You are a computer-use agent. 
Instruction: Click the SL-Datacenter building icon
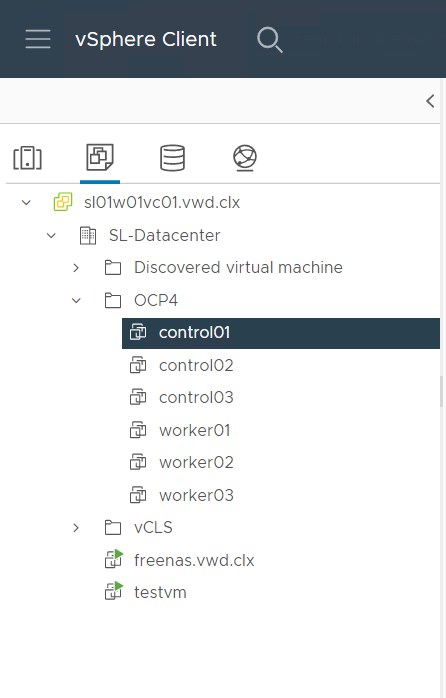coord(88,235)
